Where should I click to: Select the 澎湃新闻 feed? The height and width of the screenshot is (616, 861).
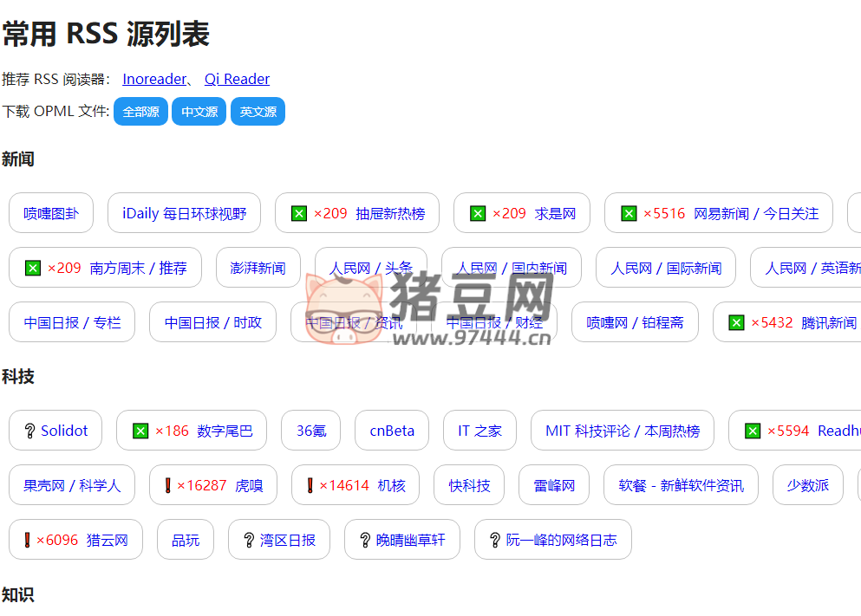coord(258,267)
